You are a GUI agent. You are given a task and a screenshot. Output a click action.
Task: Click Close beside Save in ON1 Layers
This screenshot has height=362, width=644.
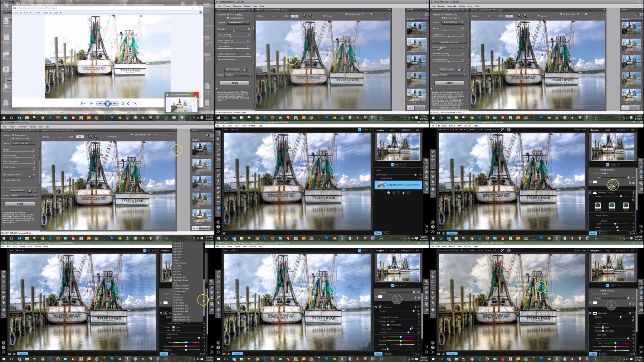386,233
